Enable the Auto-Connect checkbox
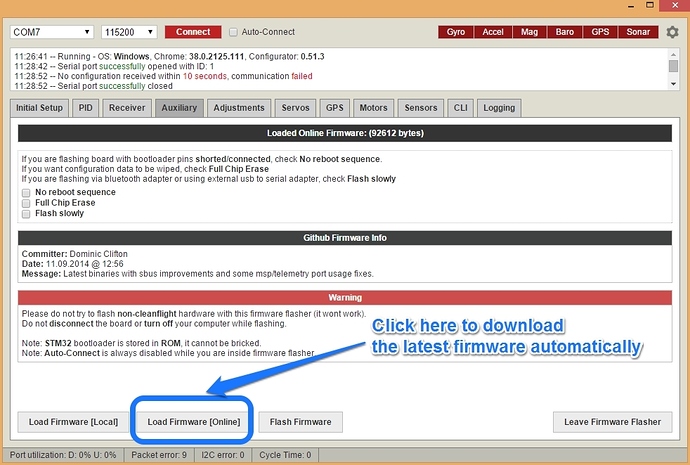Viewport: 690px width, 465px height. [233, 32]
